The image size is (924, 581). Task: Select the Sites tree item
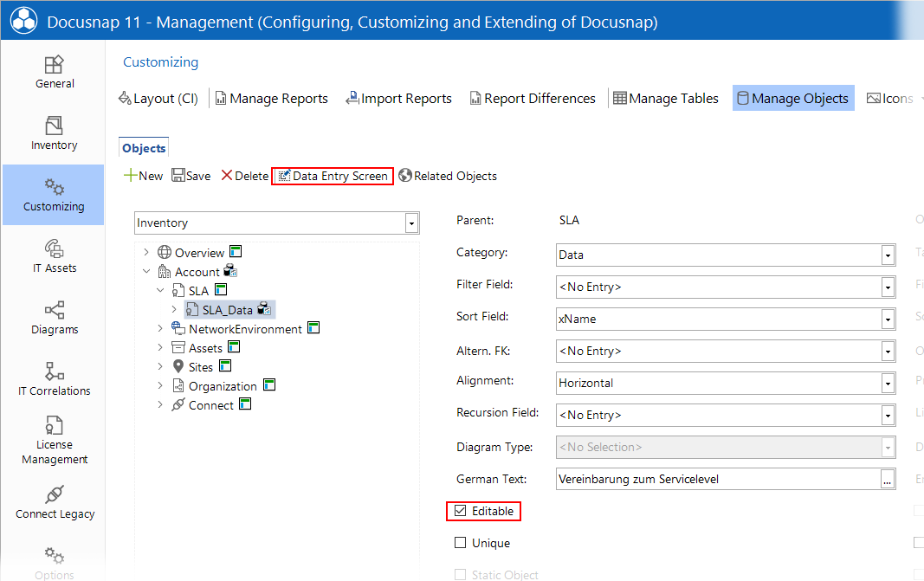coord(200,367)
